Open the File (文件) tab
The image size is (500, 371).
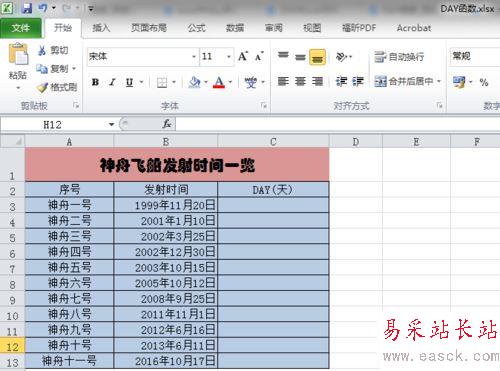(x=21, y=28)
